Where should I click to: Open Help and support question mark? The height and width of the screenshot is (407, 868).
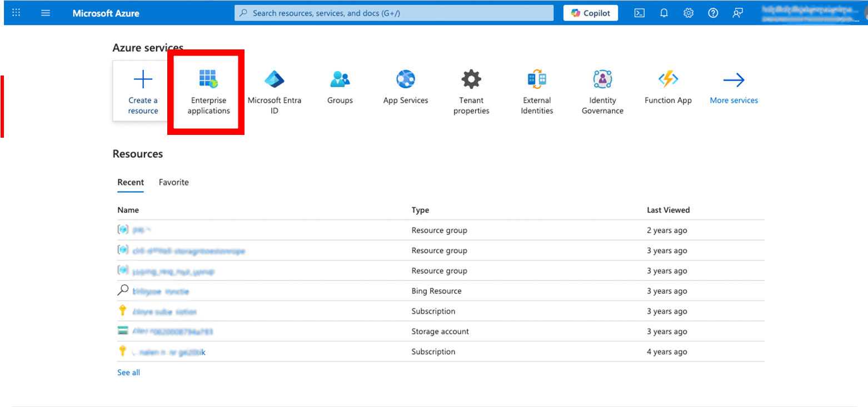click(713, 13)
